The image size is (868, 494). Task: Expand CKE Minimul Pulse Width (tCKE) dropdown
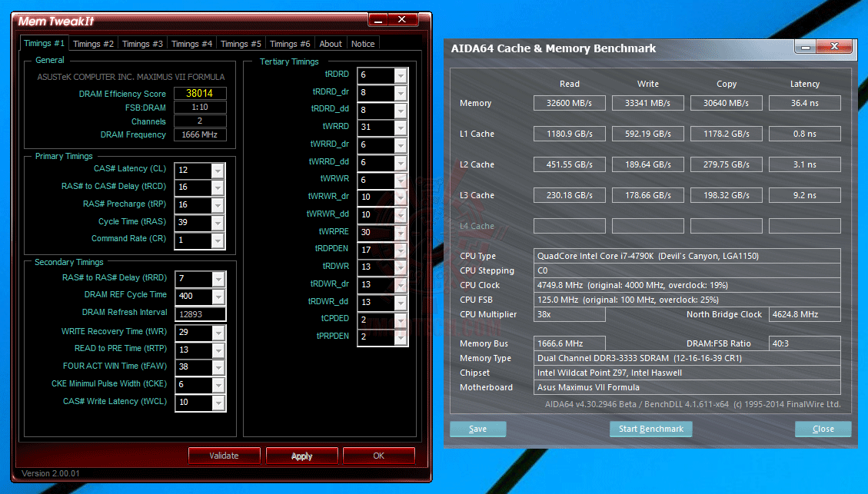pyautogui.click(x=218, y=385)
